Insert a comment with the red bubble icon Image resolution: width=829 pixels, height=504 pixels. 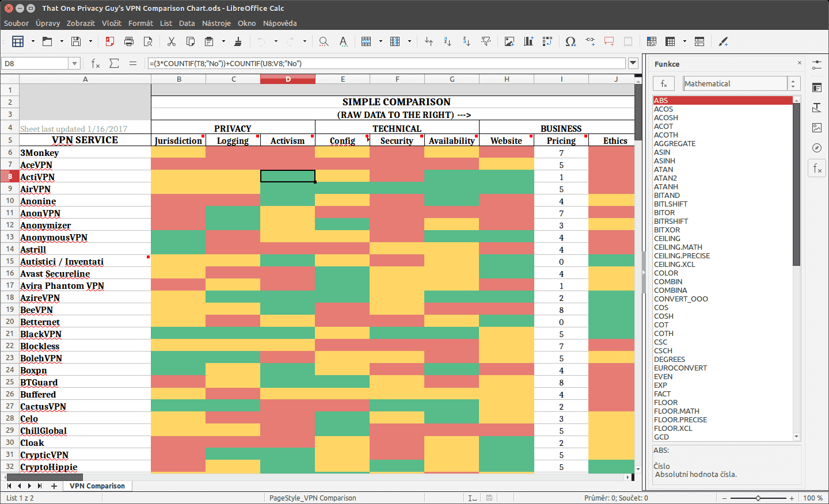(x=609, y=41)
